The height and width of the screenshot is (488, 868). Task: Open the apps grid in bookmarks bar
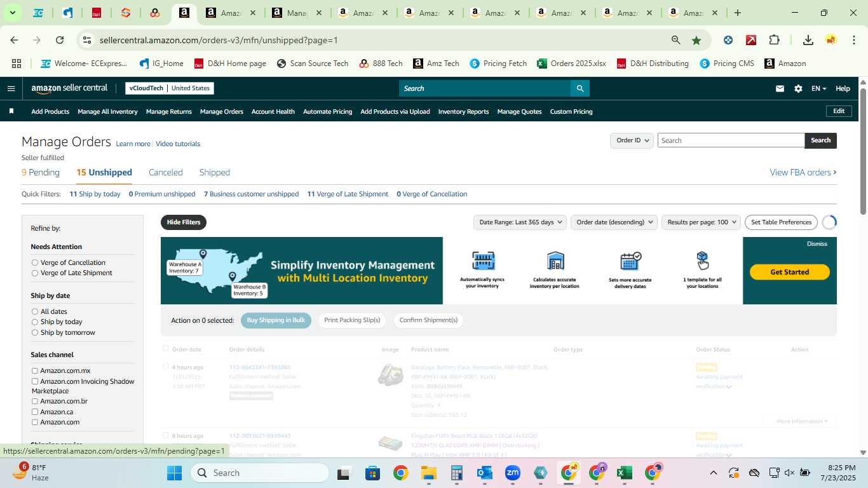17,64
